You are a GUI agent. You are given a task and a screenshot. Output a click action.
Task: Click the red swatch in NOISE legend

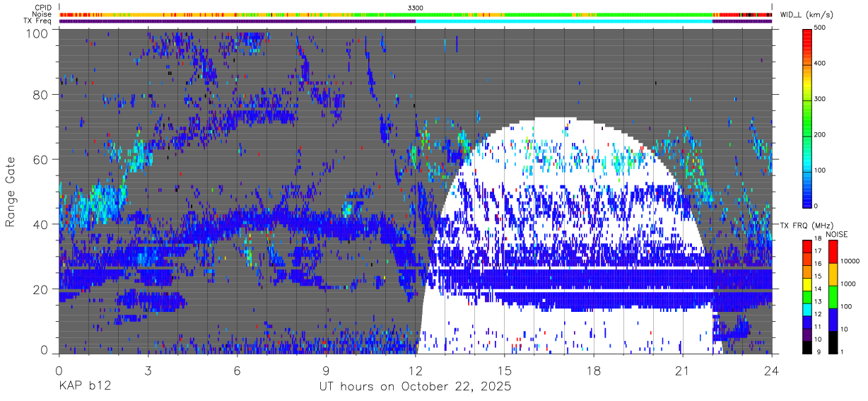(x=832, y=252)
